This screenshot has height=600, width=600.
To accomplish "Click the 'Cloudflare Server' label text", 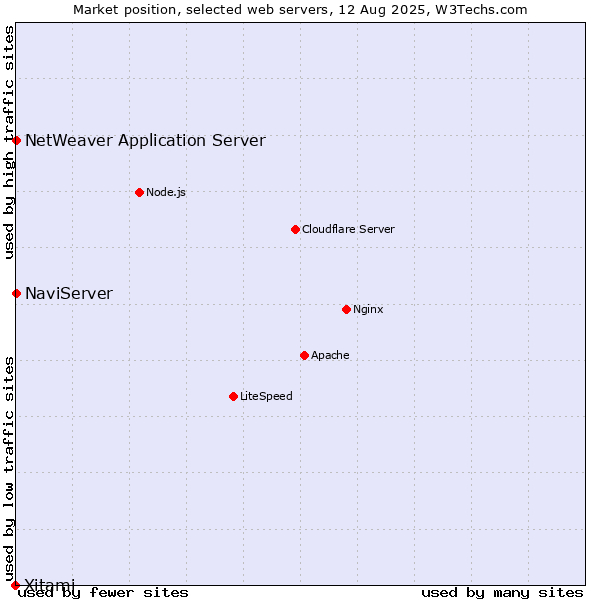I will pos(348,229).
